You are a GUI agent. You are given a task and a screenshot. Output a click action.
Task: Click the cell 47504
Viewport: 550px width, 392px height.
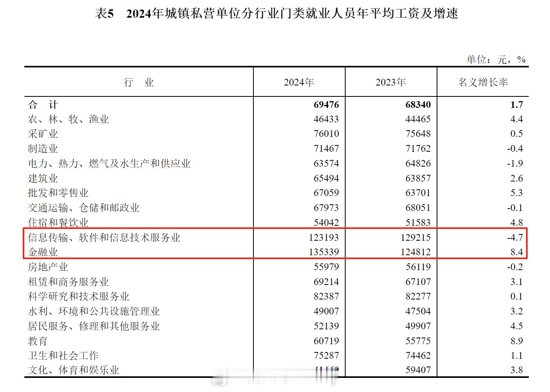[418, 311]
